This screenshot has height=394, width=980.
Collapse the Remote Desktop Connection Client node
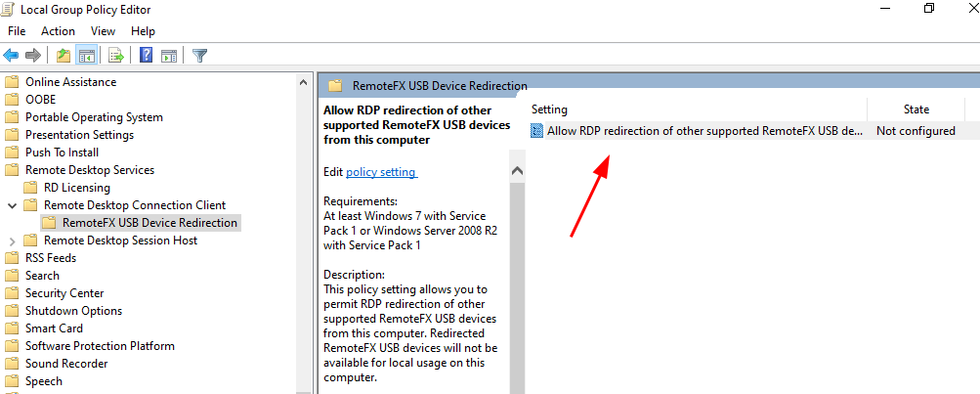pyautogui.click(x=12, y=205)
